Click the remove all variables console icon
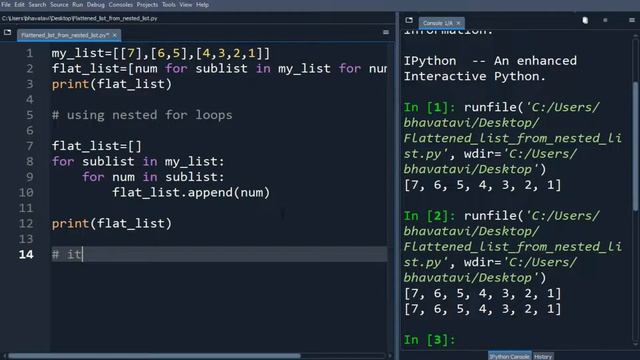Screen dimensions: 640x360 click(x=585, y=20)
